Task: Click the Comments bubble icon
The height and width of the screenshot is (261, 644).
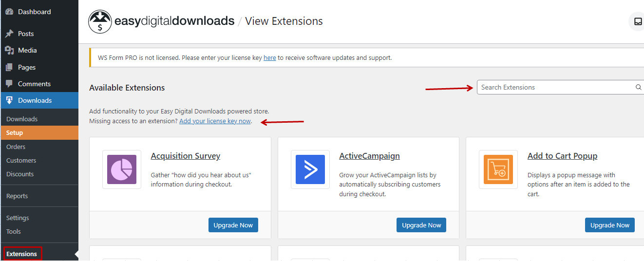Action: pyautogui.click(x=9, y=84)
